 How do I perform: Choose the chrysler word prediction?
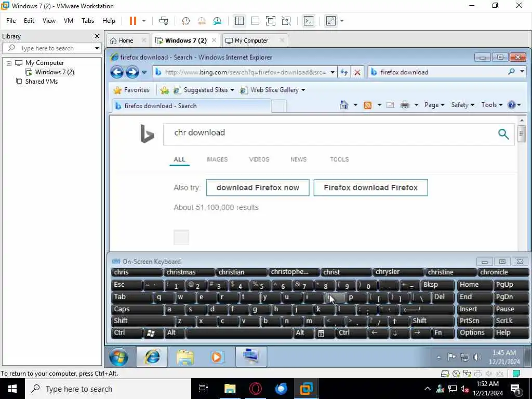pyautogui.click(x=398, y=272)
